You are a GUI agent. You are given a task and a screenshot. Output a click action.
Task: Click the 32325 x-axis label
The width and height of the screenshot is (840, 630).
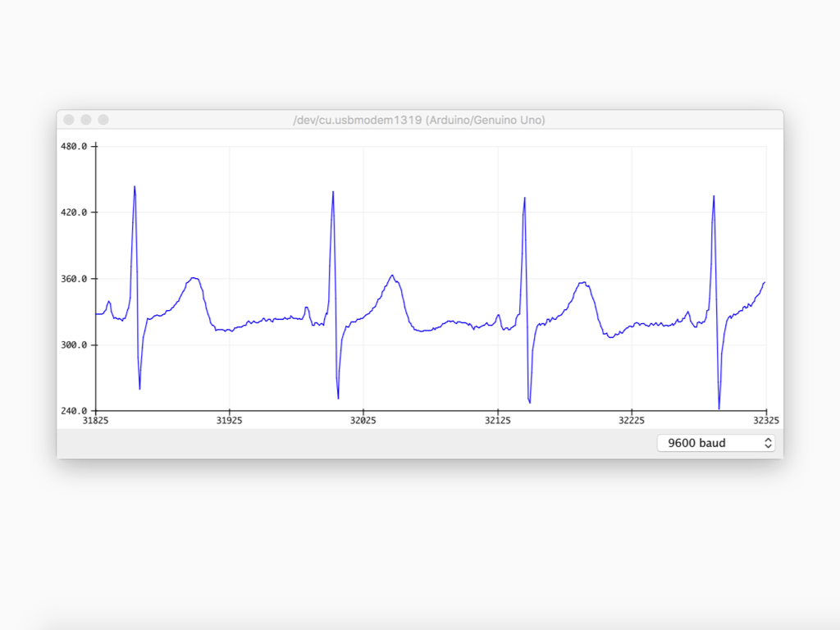[x=766, y=421]
